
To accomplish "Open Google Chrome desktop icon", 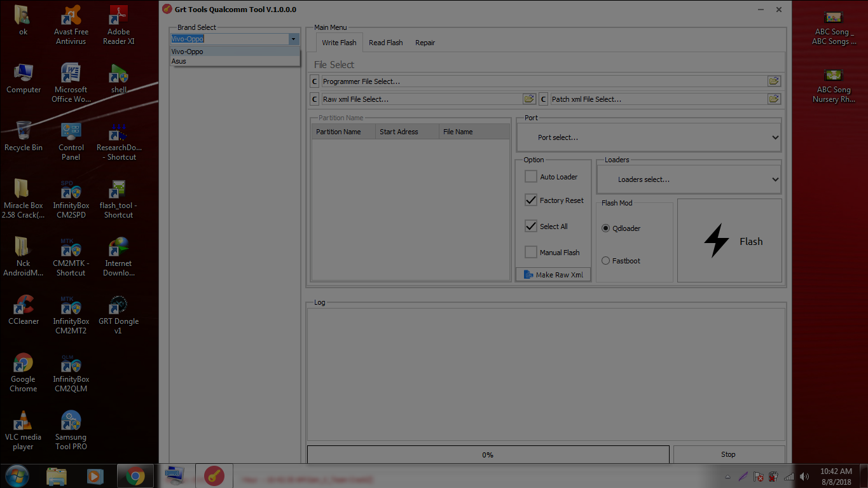I will coord(24,372).
